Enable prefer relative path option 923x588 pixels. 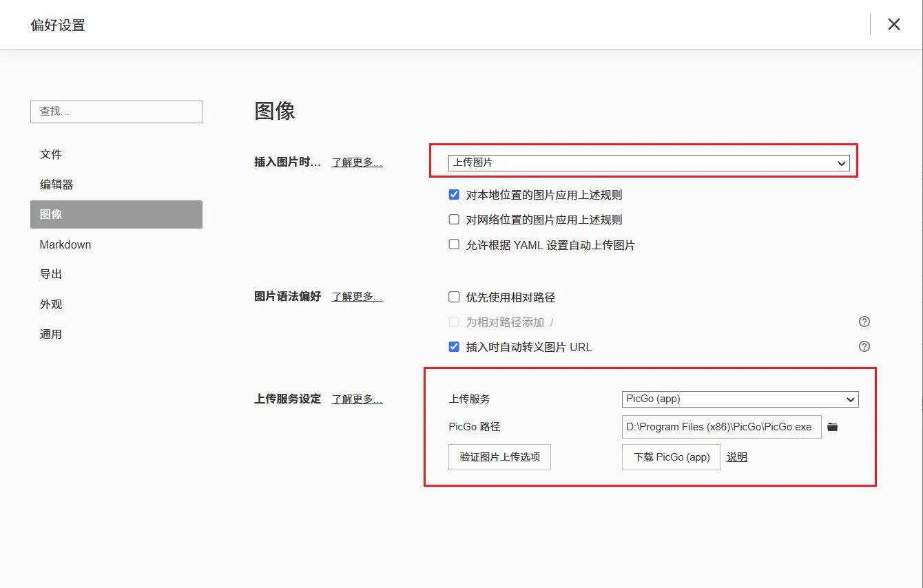453,296
